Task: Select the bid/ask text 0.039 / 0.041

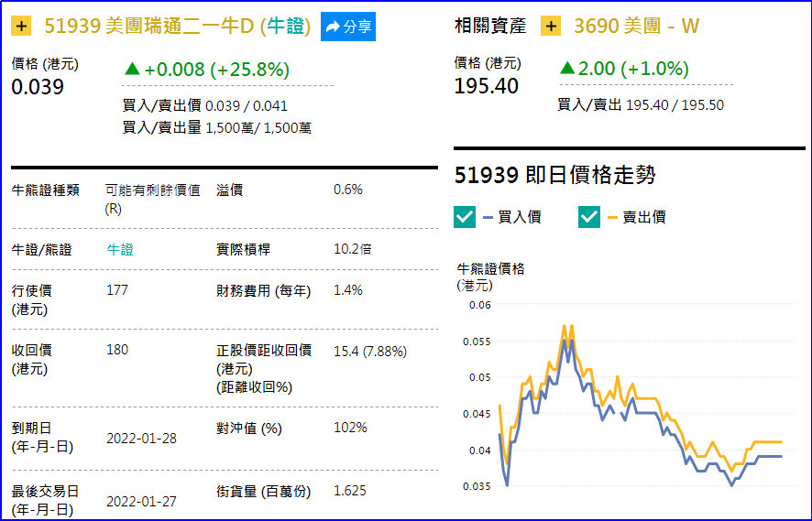Action: coord(247,106)
